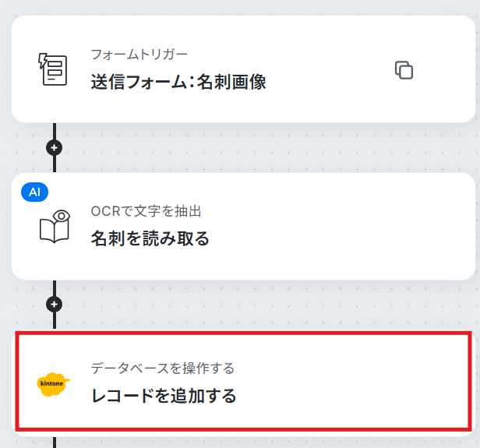Click the blue AI badge
The image size is (480, 448).
tap(34, 192)
